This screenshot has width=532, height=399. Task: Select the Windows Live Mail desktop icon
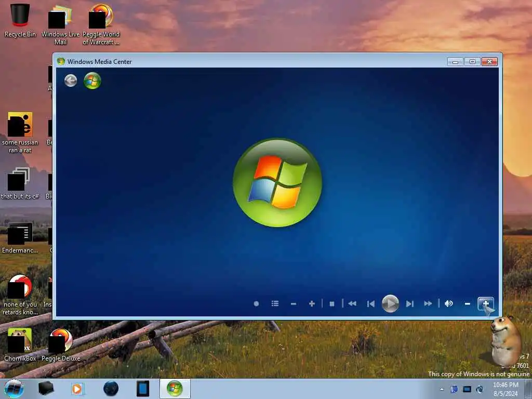(60, 24)
